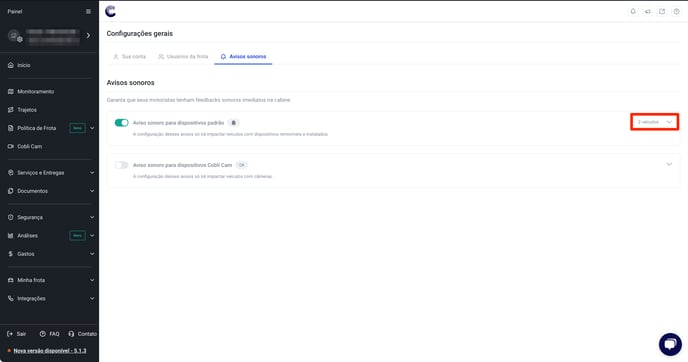Click the Serviços e Entregas icon
Image resolution: width=688 pixels, height=362 pixels.
(x=11, y=172)
